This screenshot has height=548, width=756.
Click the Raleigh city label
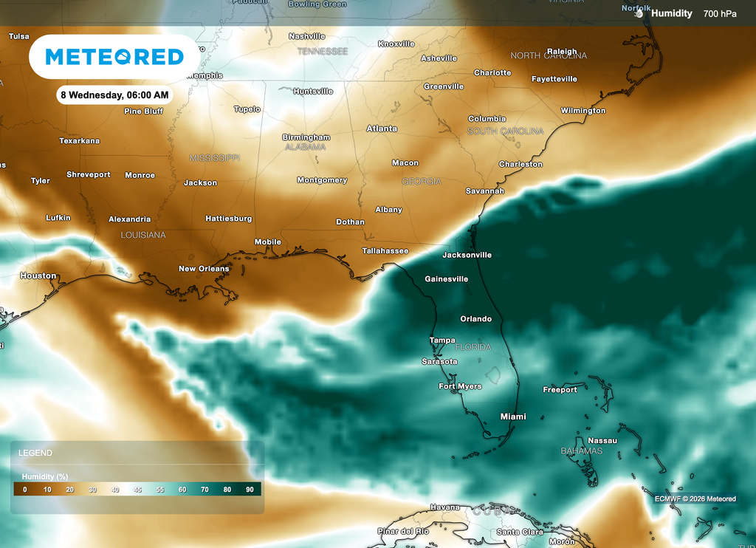(x=562, y=51)
